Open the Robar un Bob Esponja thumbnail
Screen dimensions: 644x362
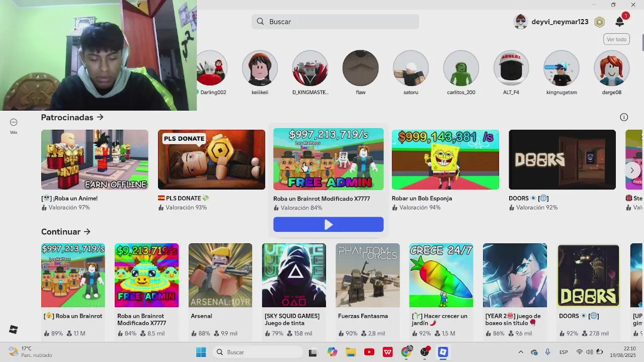pyautogui.click(x=445, y=159)
